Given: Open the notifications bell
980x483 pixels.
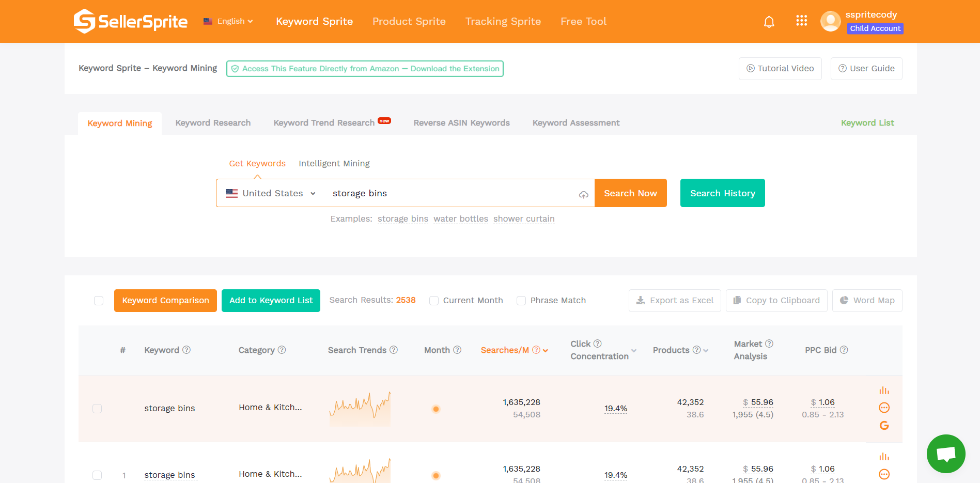Looking at the screenshot, I should click(769, 22).
